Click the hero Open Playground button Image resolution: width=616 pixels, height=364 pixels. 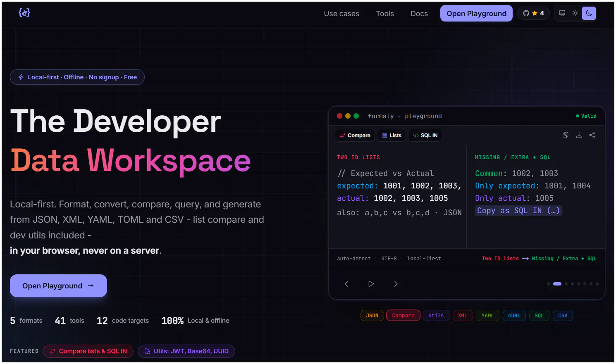(x=58, y=286)
